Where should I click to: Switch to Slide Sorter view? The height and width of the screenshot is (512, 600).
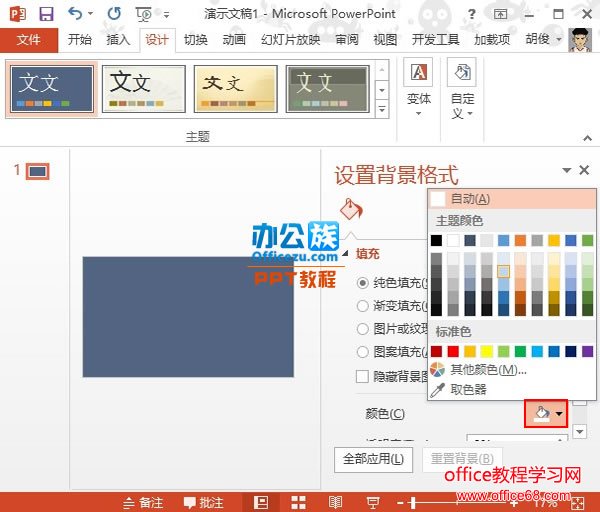click(x=298, y=502)
